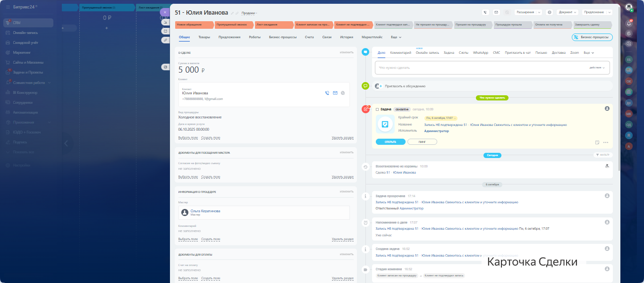
Task: Click the note icon on task card
Action: tap(597, 142)
